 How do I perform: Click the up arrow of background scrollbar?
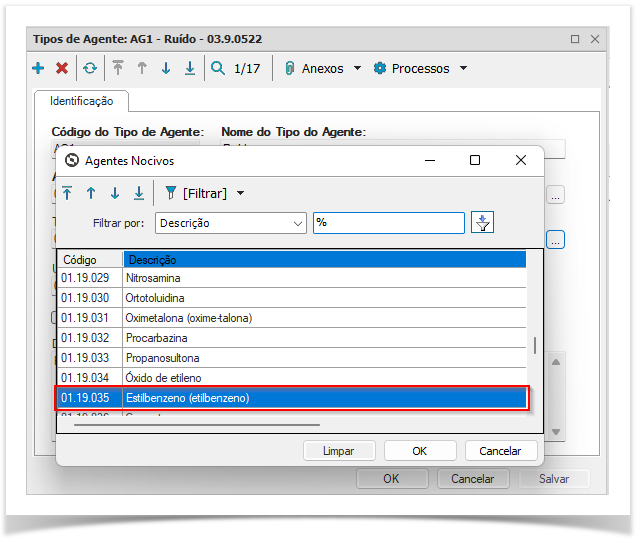tap(556, 362)
